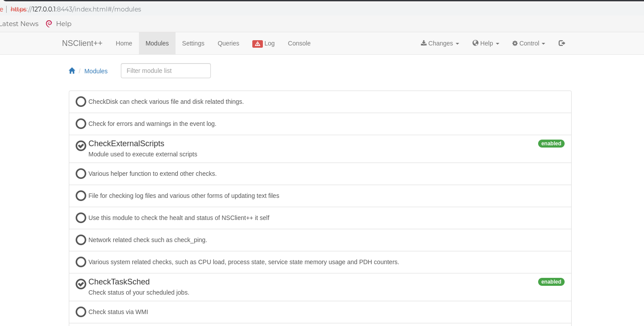Click 'Module used to execute external scripts' text

142,154
